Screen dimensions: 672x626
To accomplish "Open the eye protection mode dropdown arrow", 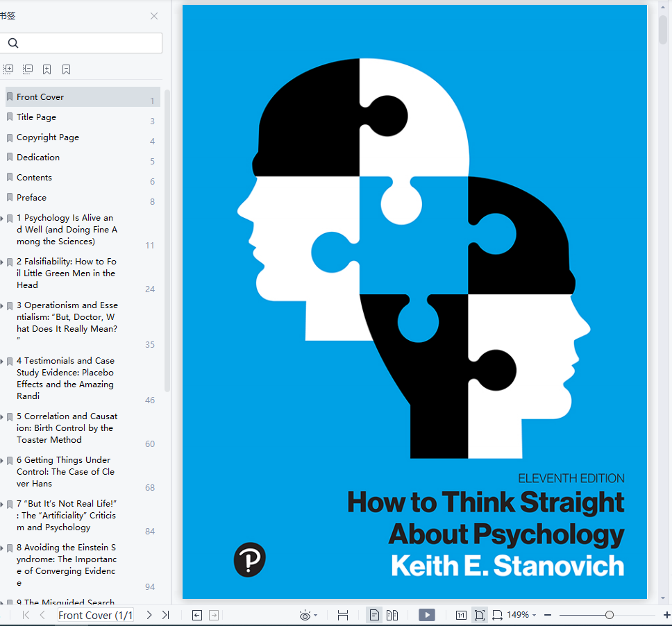I will click(316, 616).
